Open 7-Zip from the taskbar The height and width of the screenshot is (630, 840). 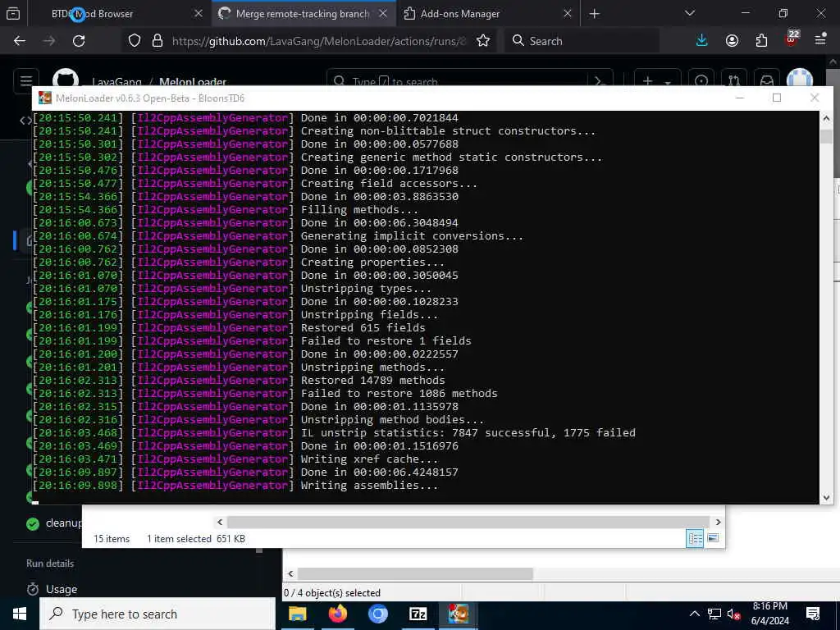pos(418,614)
